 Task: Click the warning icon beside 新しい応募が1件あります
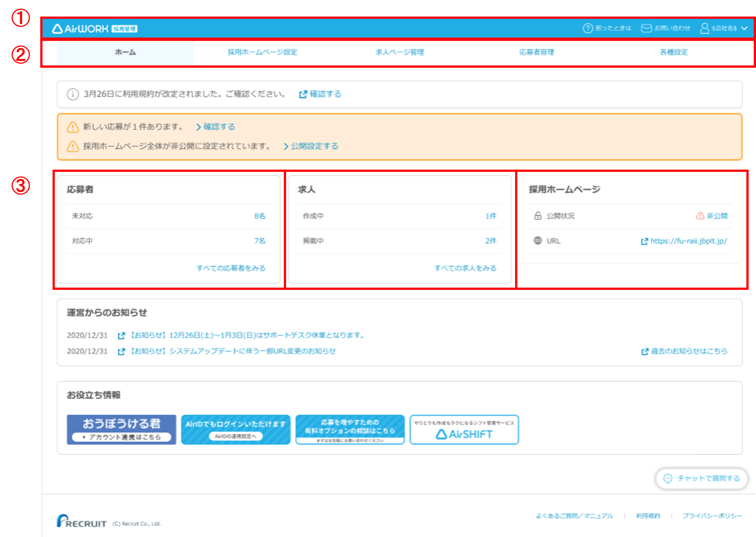click(x=73, y=127)
